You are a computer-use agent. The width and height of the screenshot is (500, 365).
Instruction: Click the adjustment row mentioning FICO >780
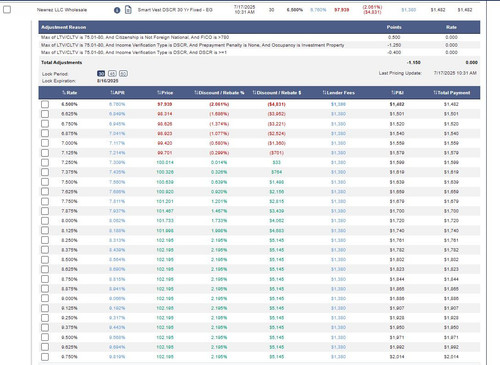259,37
